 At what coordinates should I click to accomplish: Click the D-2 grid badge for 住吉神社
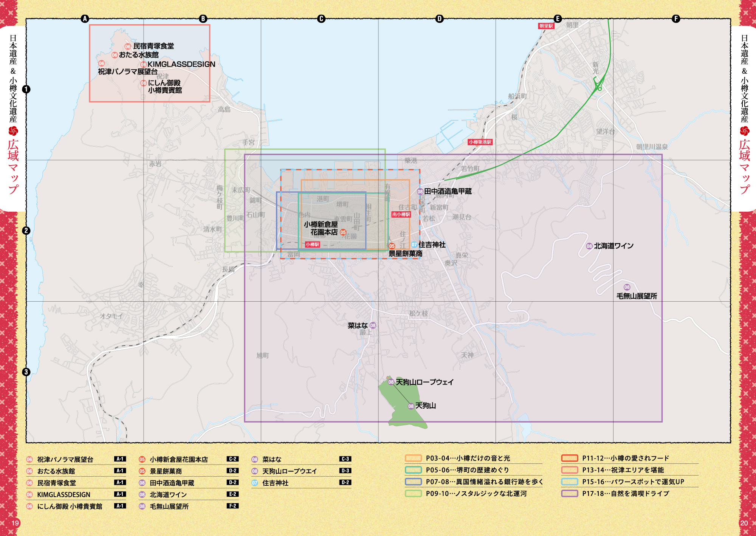345,482
